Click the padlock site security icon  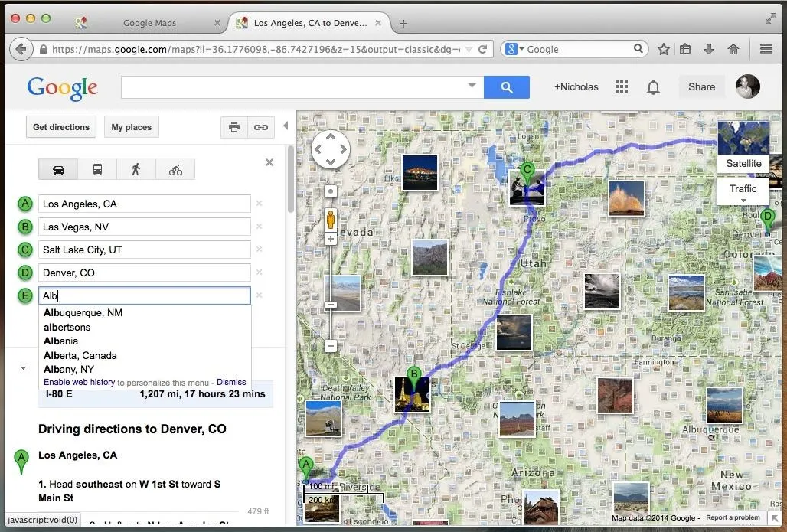tap(44, 49)
